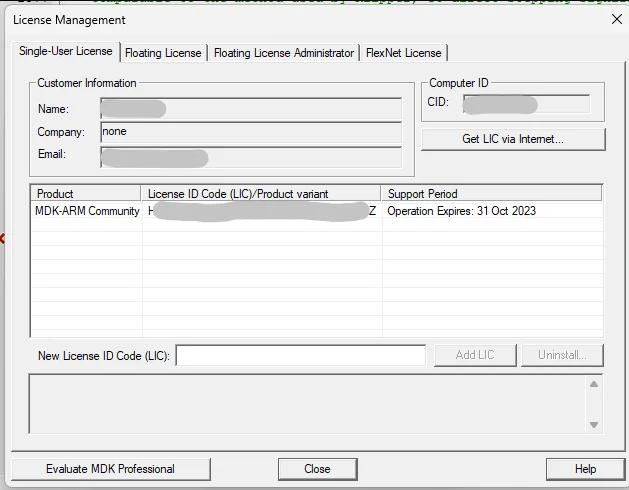Click the Company field containing none

pos(251,132)
